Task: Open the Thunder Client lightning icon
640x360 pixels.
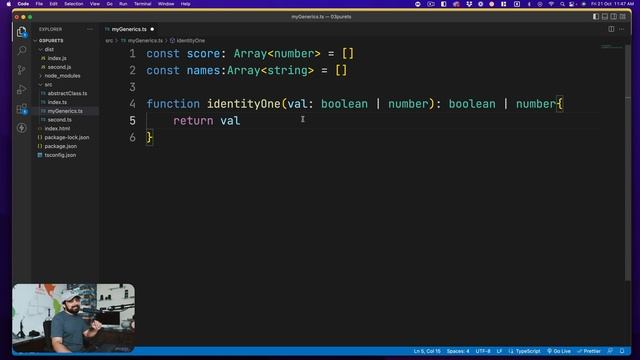Action: [22, 128]
